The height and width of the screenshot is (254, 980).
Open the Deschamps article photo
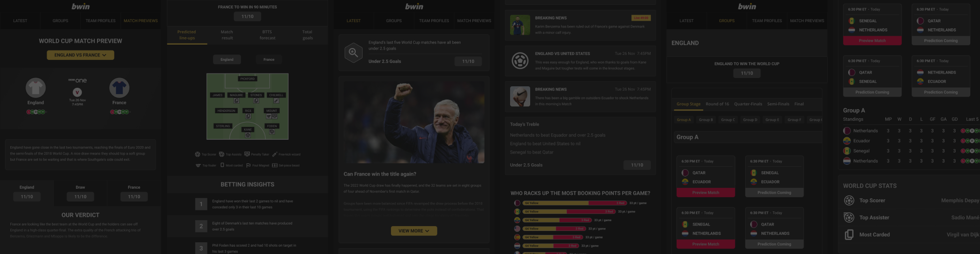414,122
